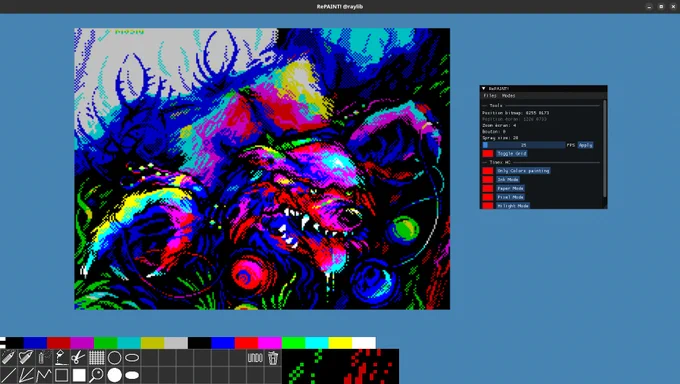Screen dimensions: 680x384
Task: Click the Apply FPS button
Action: (585, 145)
